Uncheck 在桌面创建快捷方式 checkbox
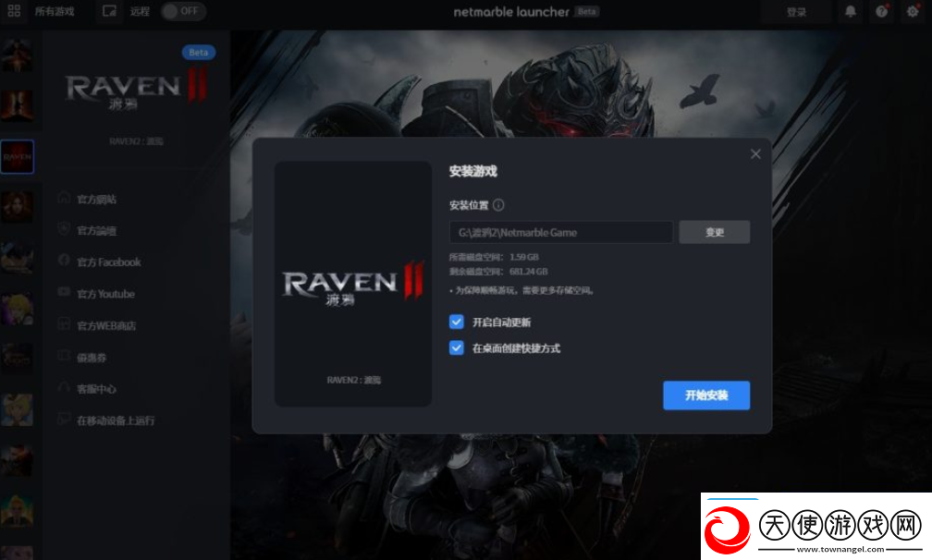The image size is (932, 560). coord(457,348)
